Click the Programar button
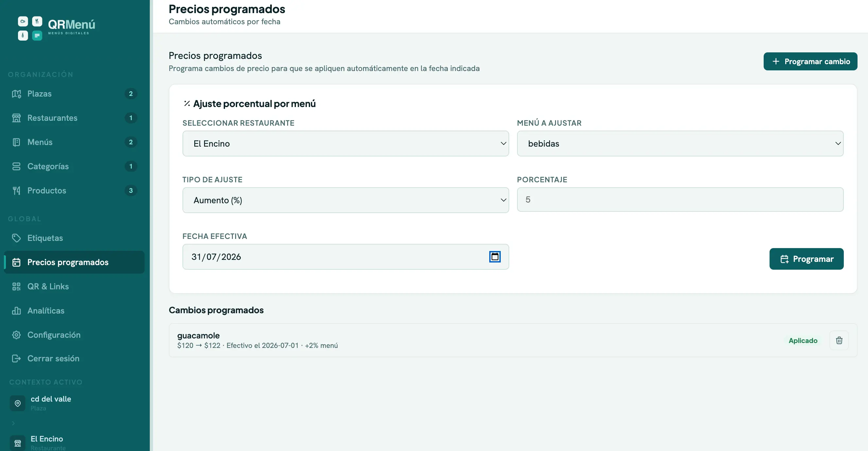The width and height of the screenshot is (868, 451). [806, 259]
